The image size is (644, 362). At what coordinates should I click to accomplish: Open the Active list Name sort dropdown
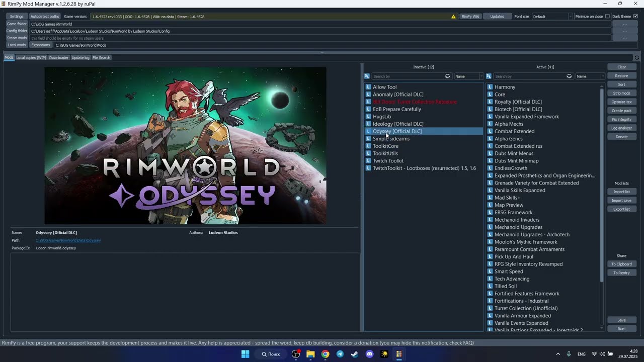pyautogui.click(x=590, y=76)
